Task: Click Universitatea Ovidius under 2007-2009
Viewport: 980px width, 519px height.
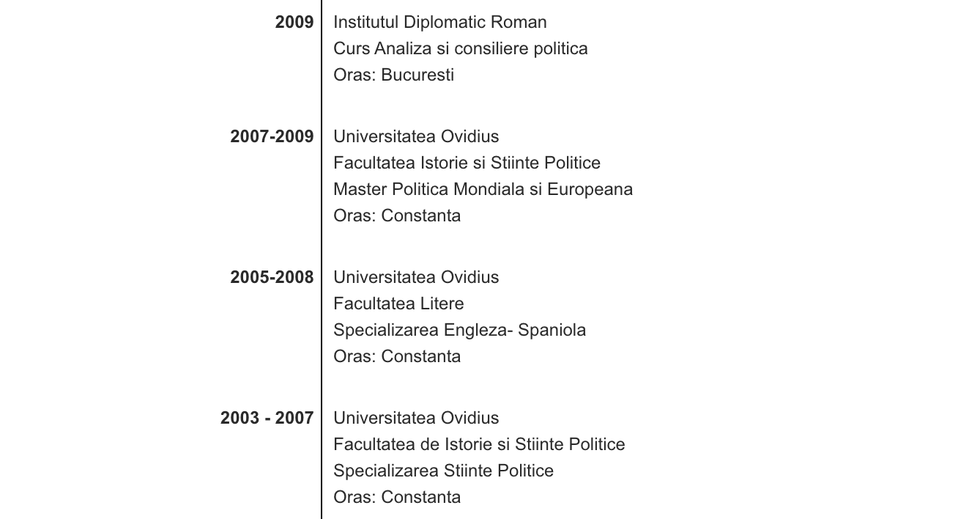Action: [416, 136]
